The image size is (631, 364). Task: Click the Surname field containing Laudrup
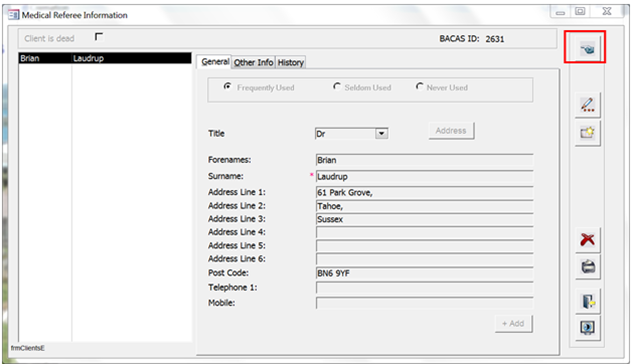coord(425,177)
